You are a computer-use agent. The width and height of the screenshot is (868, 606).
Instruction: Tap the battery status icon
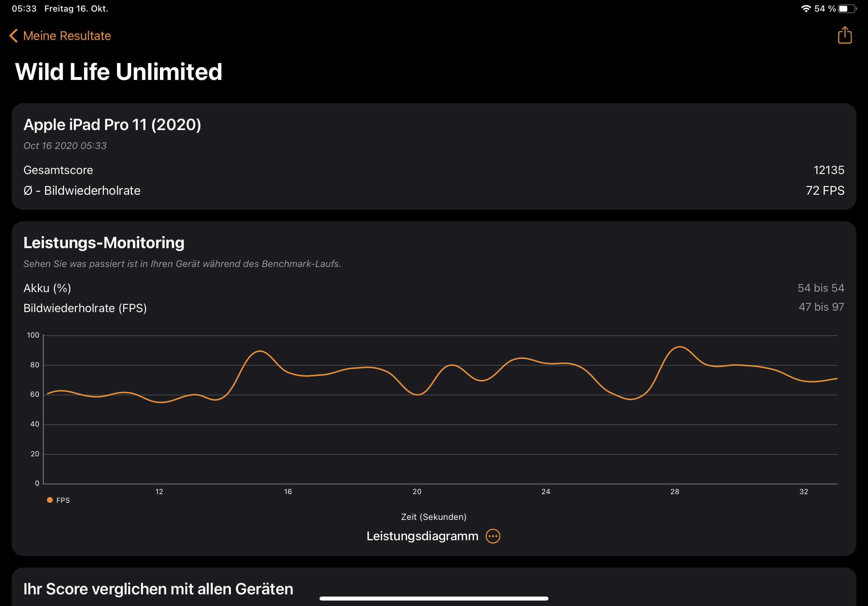pos(847,9)
